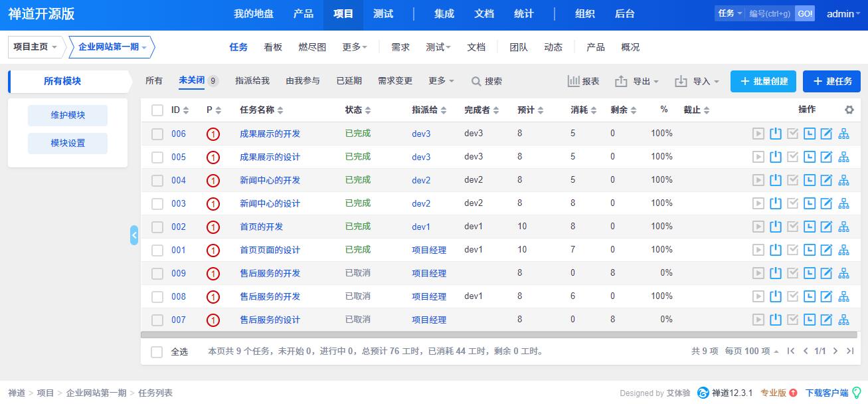Viewport: 868px width, 404px height.
Task: Click the 建任务 button
Action: click(x=831, y=81)
